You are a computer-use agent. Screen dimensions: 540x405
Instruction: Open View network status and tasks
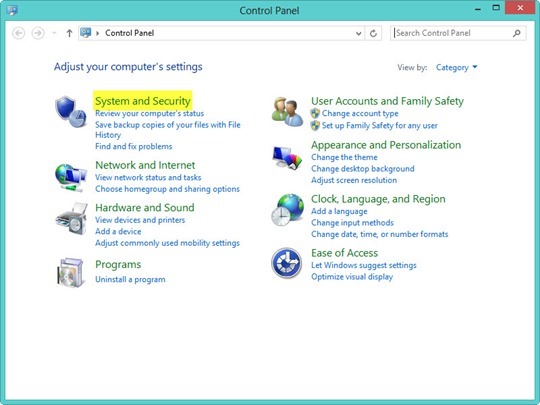coord(148,177)
